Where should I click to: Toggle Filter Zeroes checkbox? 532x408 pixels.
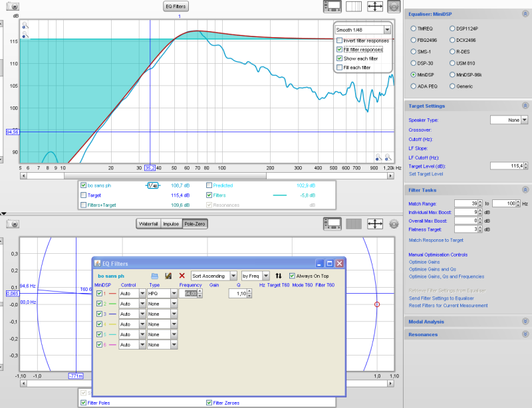pyautogui.click(x=209, y=403)
